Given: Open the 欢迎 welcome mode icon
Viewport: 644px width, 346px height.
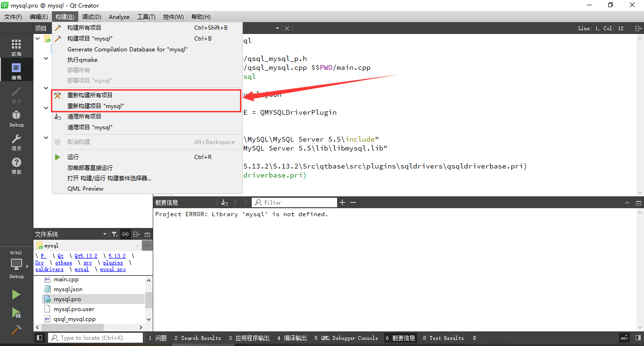Looking at the screenshot, I should coord(16,46).
